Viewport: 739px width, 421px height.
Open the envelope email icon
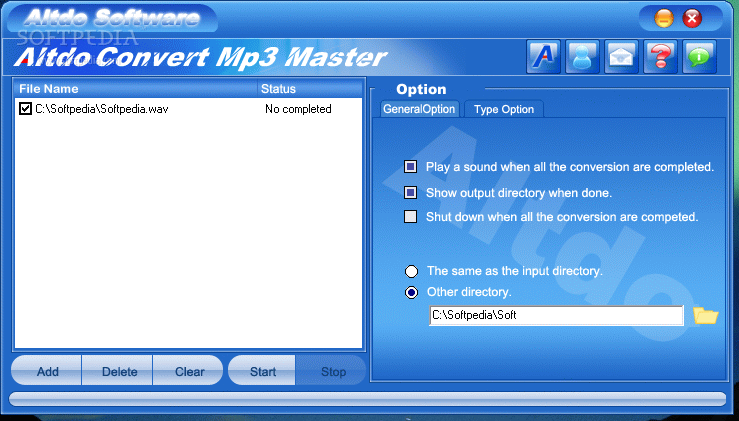click(x=621, y=57)
